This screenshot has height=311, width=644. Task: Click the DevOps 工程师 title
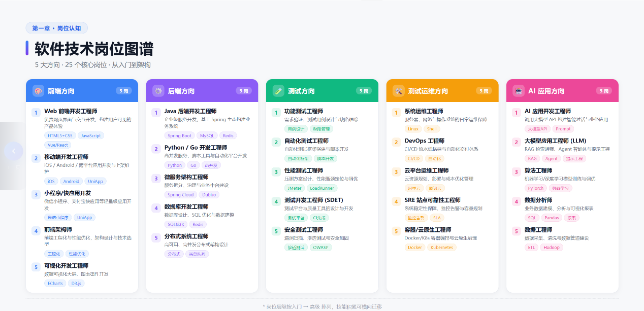click(425, 141)
